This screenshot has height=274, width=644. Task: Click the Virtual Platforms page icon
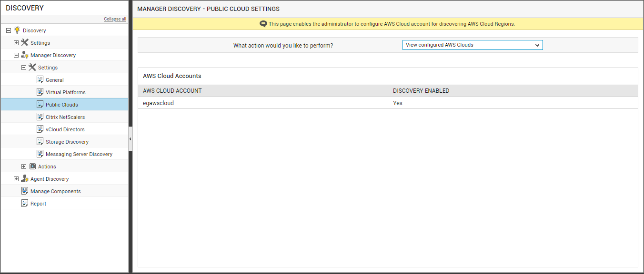(x=40, y=92)
